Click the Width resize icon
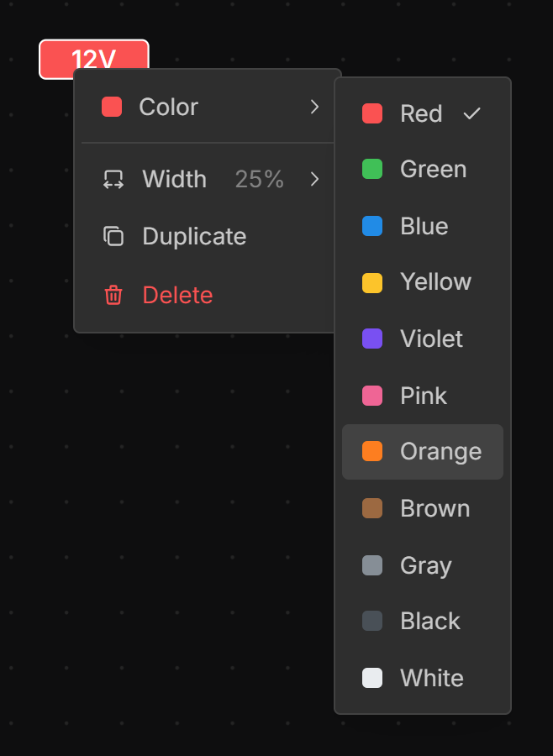This screenshot has width=553, height=756. pos(113,180)
